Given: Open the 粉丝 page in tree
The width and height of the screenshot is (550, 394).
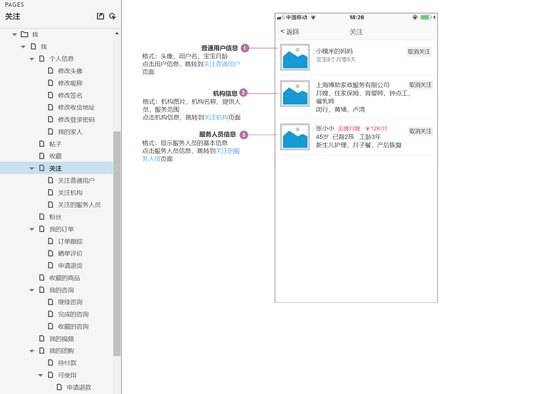Looking at the screenshot, I should click(x=55, y=217).
